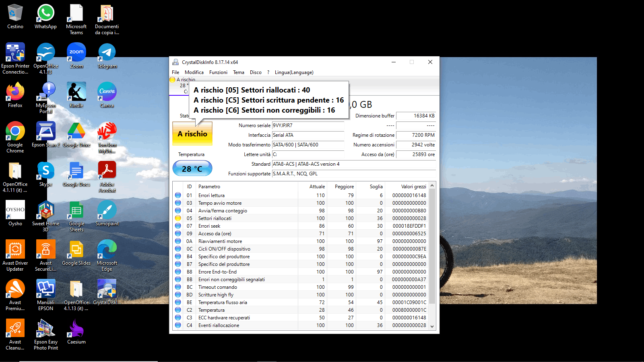Click the 25893 ore power-on hours value
The height and width of the screenshot is (362, 644).
(416, 154)
